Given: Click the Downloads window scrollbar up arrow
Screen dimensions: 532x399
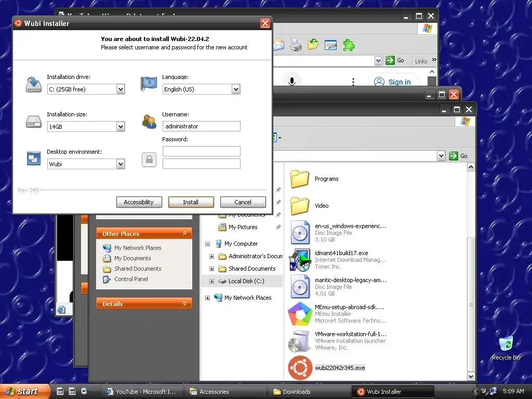Looking at the screenshot, I should 471,167.
